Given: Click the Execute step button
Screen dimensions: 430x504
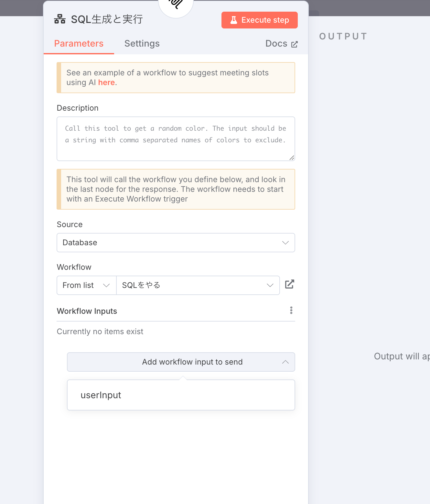Looking at the screenshot, I should [x=260, y=20].
